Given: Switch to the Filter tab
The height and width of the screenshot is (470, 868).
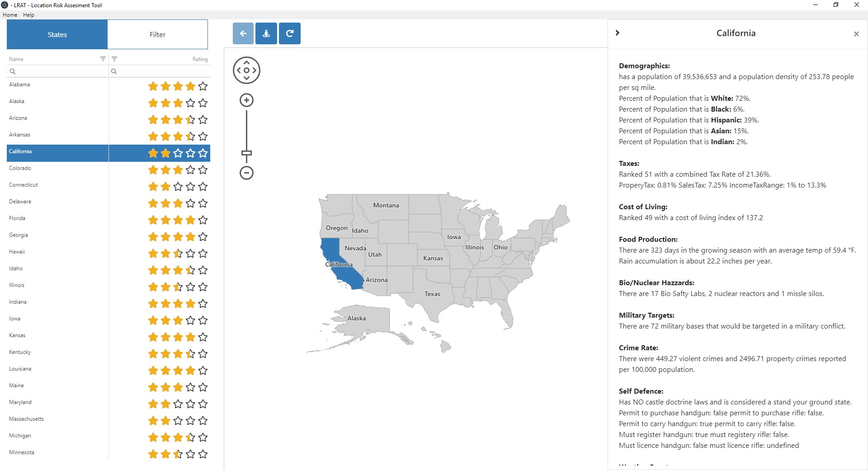Looking at the screenshot, I should (157, 34).
